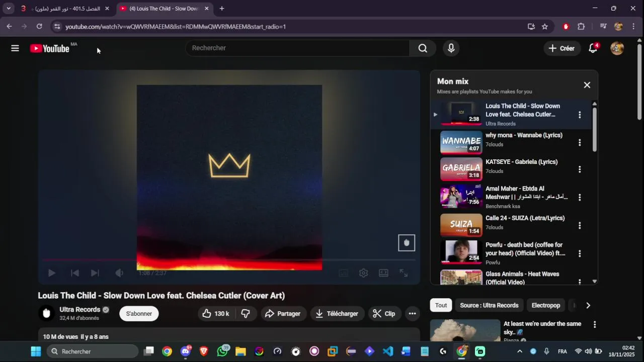Skip to the previous video in the player
The width and height of the screenshot is (644, 362).
[74, 273]
